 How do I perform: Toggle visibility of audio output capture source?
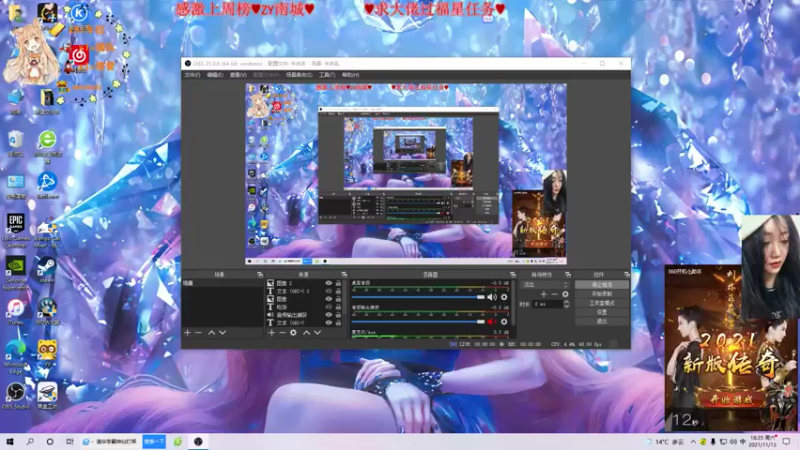(x=329, y=315)
